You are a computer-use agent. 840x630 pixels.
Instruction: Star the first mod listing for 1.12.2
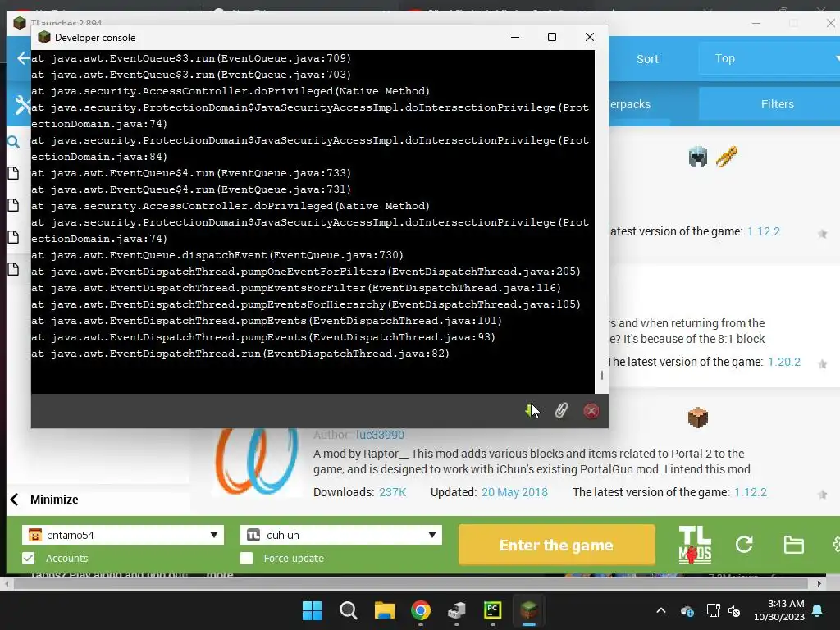[x=822, y=234]
